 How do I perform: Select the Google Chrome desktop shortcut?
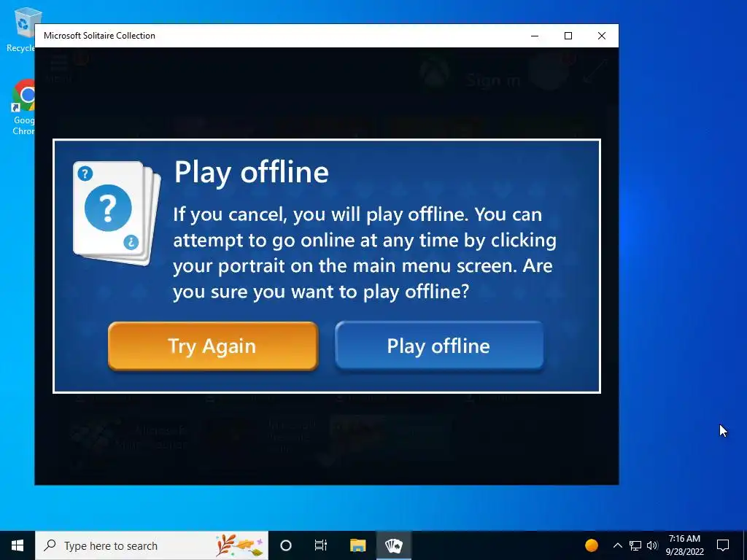23,106
